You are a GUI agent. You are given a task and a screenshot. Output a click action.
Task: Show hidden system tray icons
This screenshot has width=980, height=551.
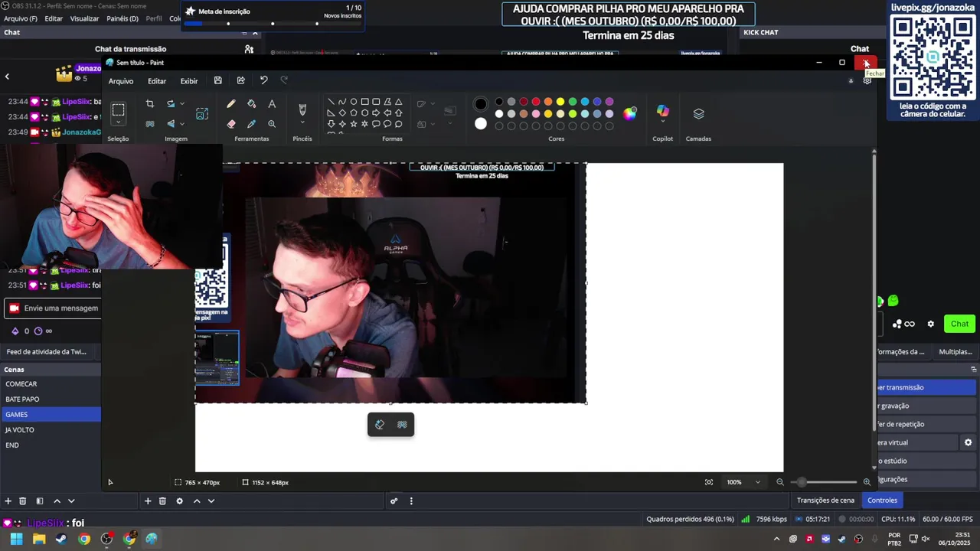(776, 539)
